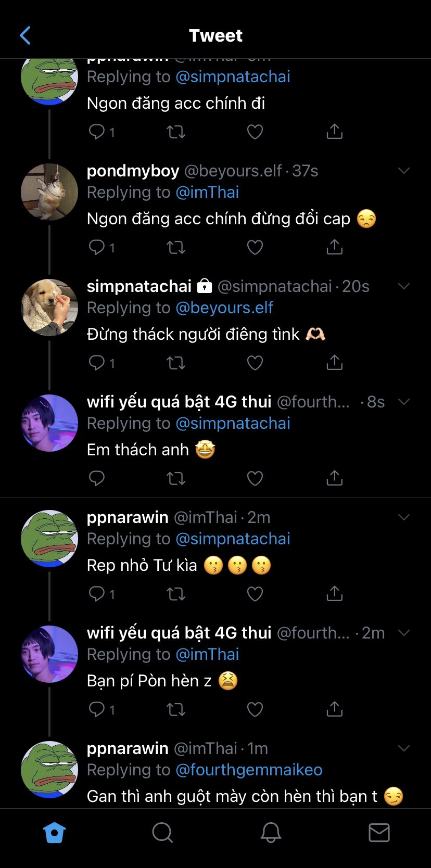Like the tweet 'Em thách anh'

point(255,478)
